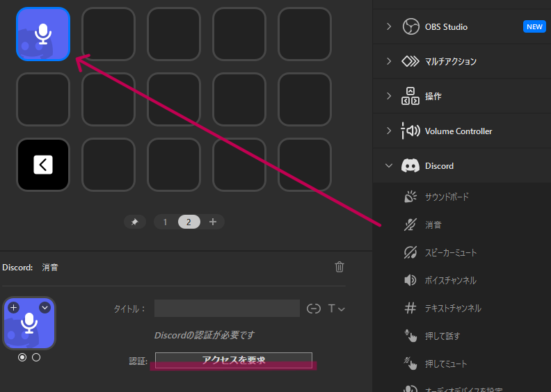Choose the 押して話す action
The width and height of the screenshot is (551, 392).
point(442,336)
